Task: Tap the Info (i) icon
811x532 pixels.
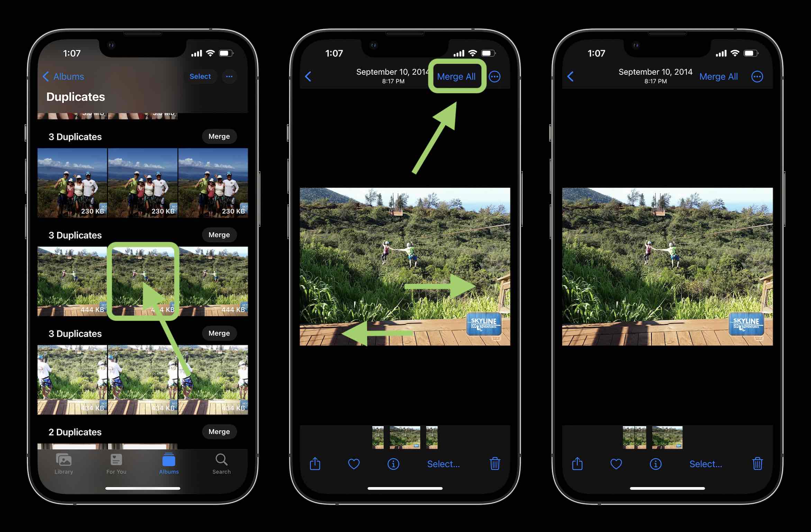Action: (x=392, y=464)
